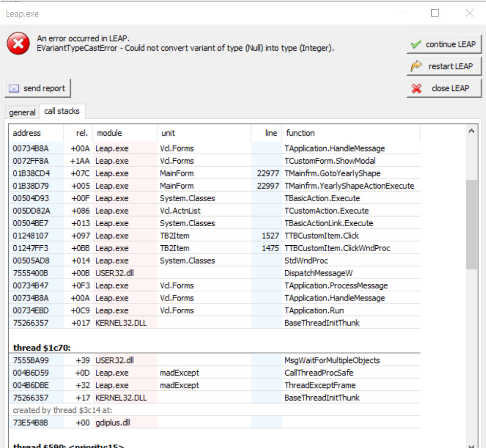Click line number 22977
Screen dimensions: 486x448
point(268,173)
